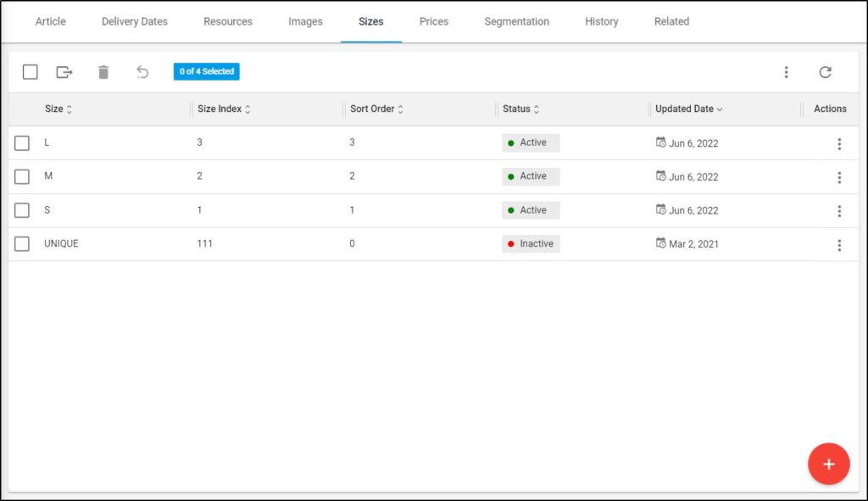
Task: Switch to the Prices tab
Action: click(x=433, y=21)
